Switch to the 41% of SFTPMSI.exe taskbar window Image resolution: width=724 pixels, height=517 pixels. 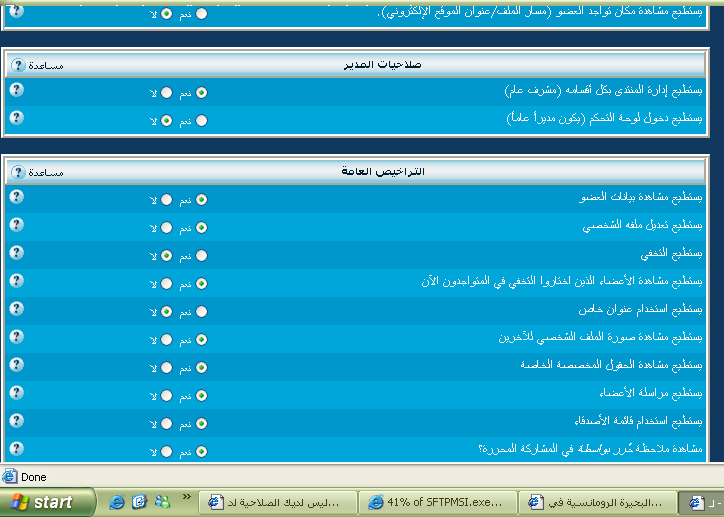tap(439, 502)
